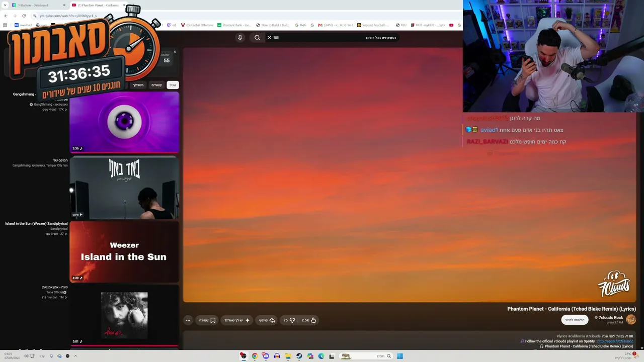Screen dimensions: 644x362
Task: Dislike the video showing 75 dislikes
Action: 289,320
